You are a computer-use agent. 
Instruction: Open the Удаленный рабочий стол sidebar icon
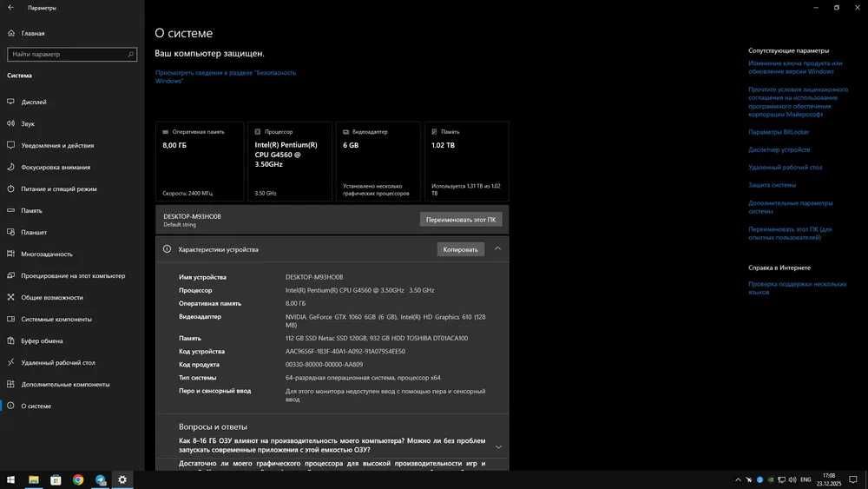[x=10, y=362]
